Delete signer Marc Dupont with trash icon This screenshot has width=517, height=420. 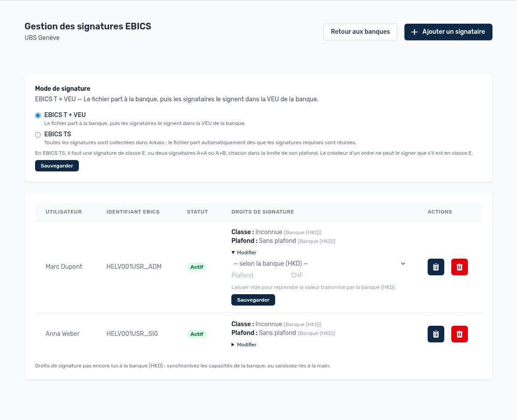point(459,267)
